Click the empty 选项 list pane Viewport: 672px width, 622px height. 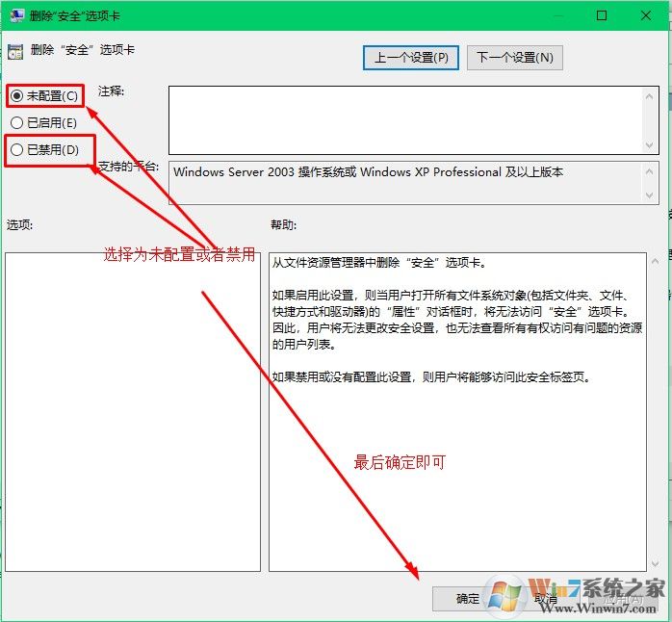coord(133,412)
